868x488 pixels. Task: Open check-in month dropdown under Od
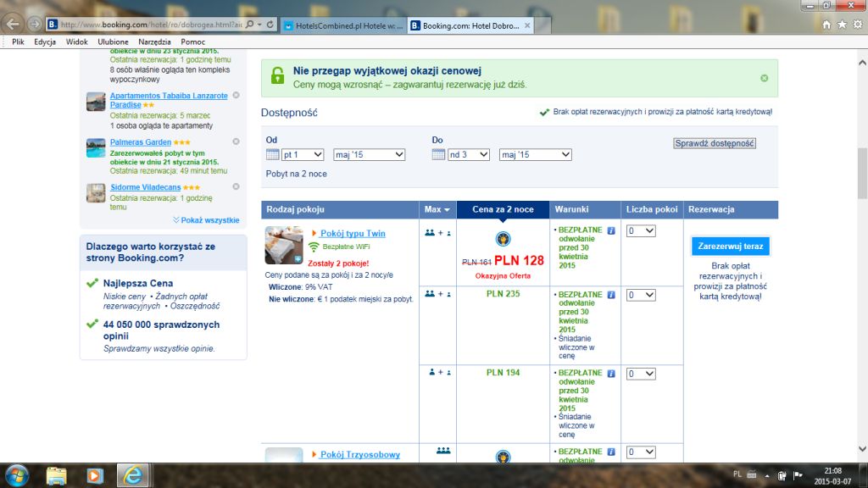370,154
